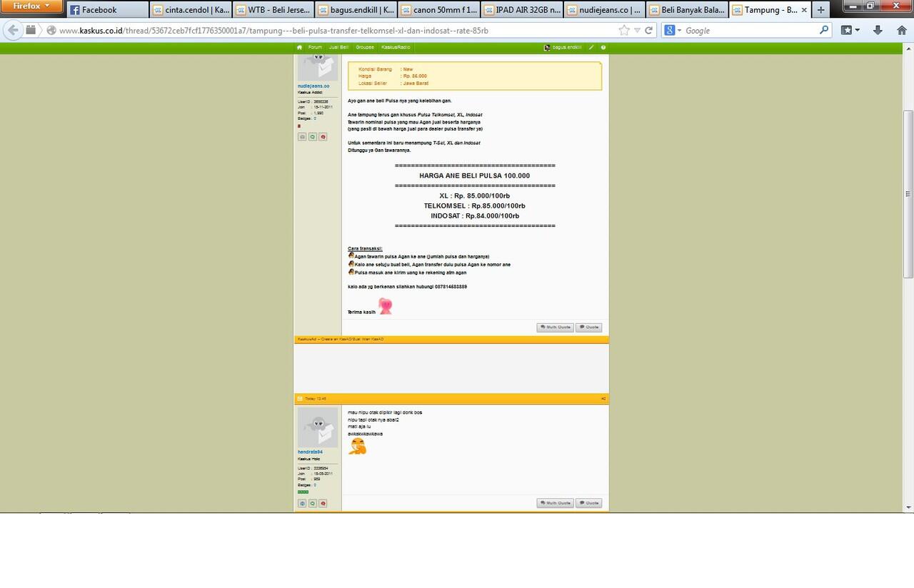The width and height of the screenshot is (914, 588).
Task: Open the bookmarks menu button
Action: point(850,30)
